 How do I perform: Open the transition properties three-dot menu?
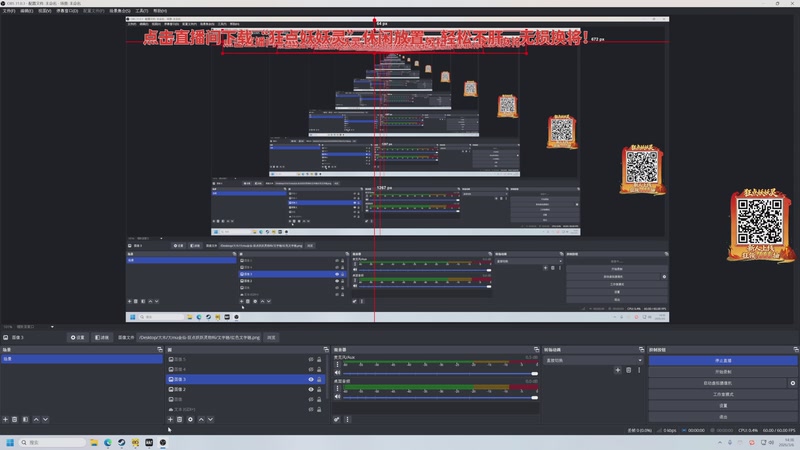639,370
